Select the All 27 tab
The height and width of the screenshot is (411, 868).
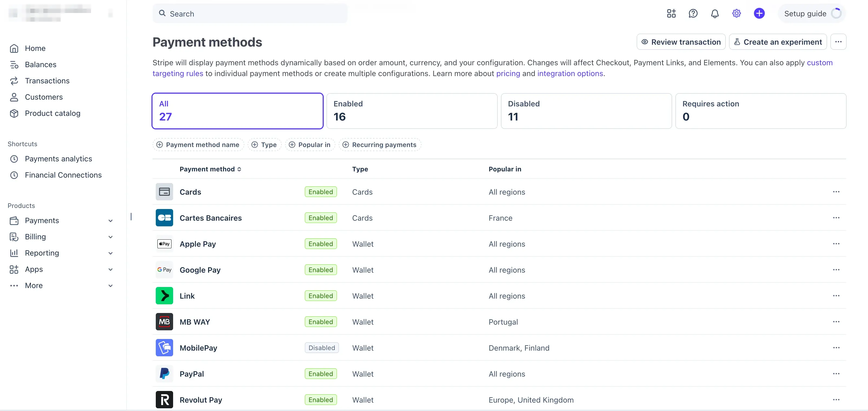coord(237,111)
